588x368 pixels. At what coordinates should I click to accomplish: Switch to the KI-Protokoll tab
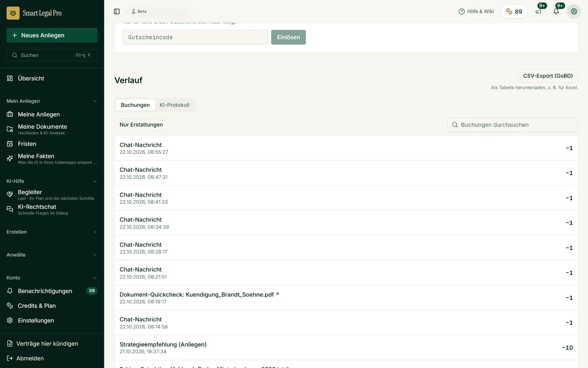175,105
